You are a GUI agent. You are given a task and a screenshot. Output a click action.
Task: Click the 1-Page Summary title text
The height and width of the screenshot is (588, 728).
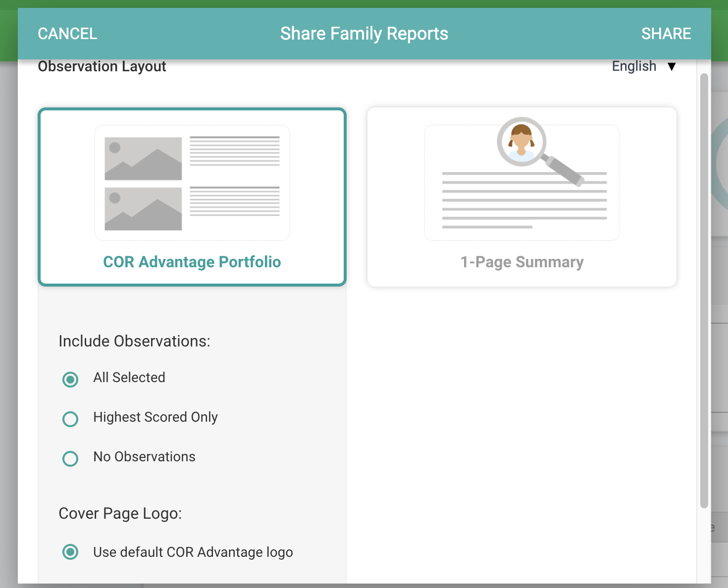[x=522, y=262]
